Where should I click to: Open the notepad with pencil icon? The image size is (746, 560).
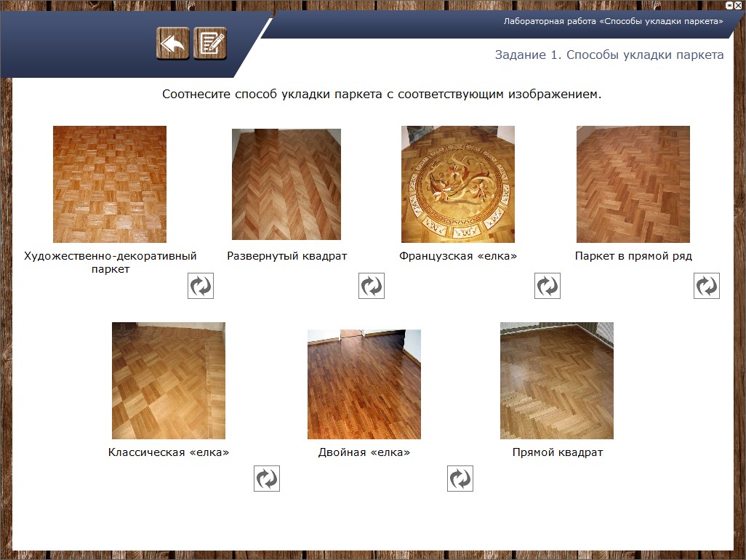click(210, 44)
